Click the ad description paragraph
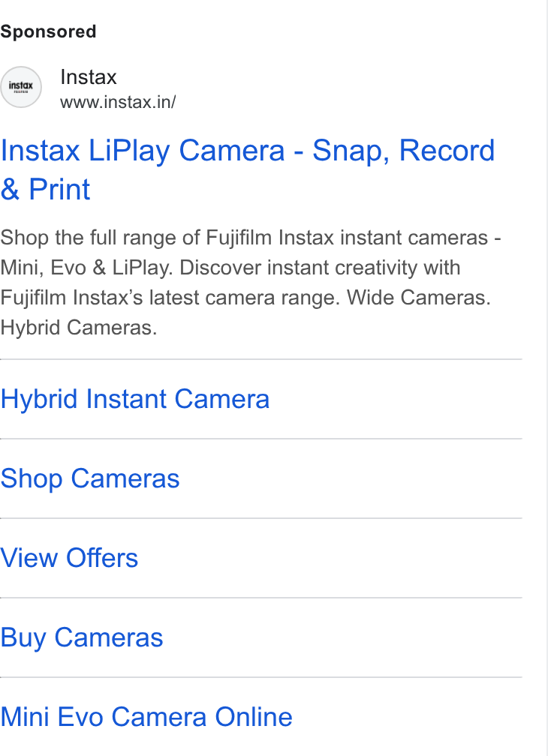Screen dimensions: 548x756 click(x=251, y=283)
